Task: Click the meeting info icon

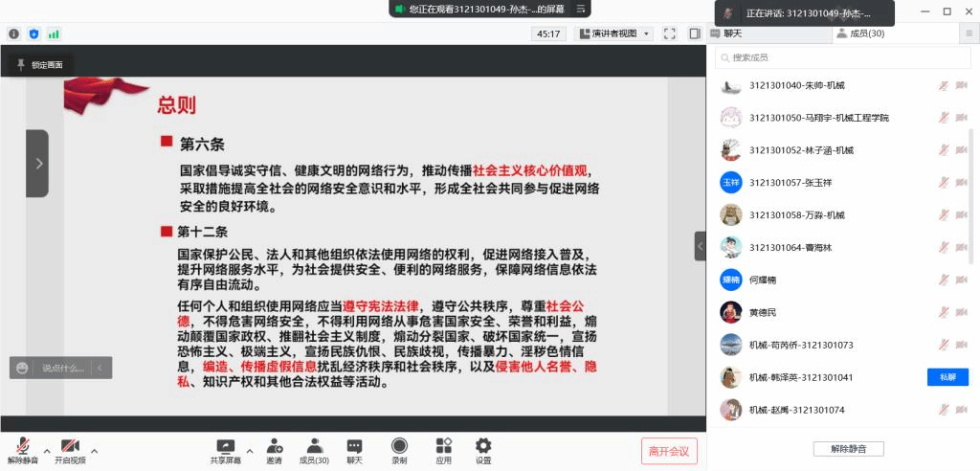Action: click(14, 34)
